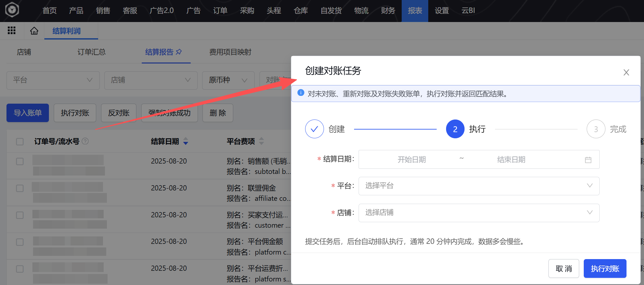644x285 pixels.
Task: Go to home via house icon
Action: (34, 31)
